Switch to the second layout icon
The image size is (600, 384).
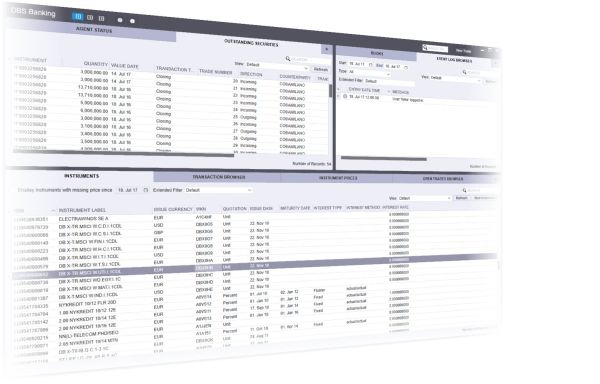point(90,18)
